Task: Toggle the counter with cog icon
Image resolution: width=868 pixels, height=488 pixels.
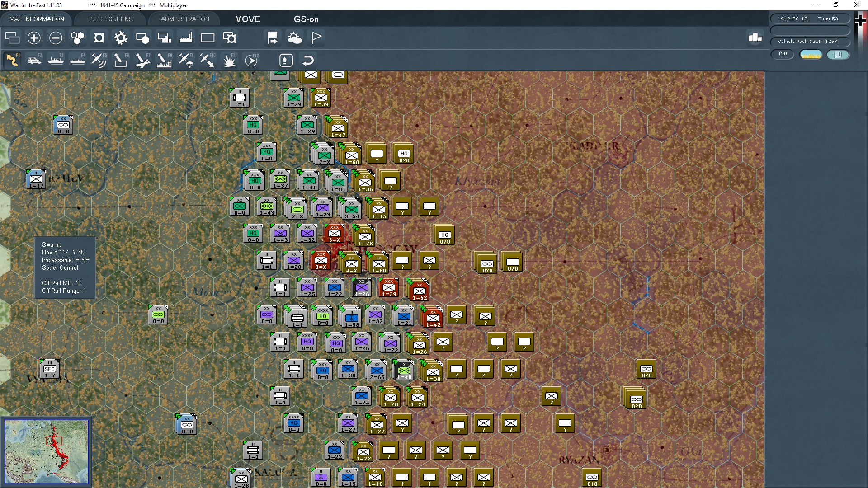Action: 229,38
